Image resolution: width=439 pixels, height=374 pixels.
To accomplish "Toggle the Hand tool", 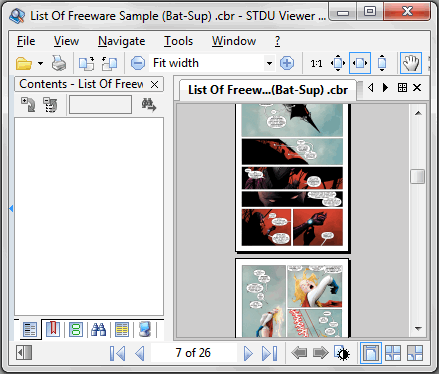I will [411, 63].
